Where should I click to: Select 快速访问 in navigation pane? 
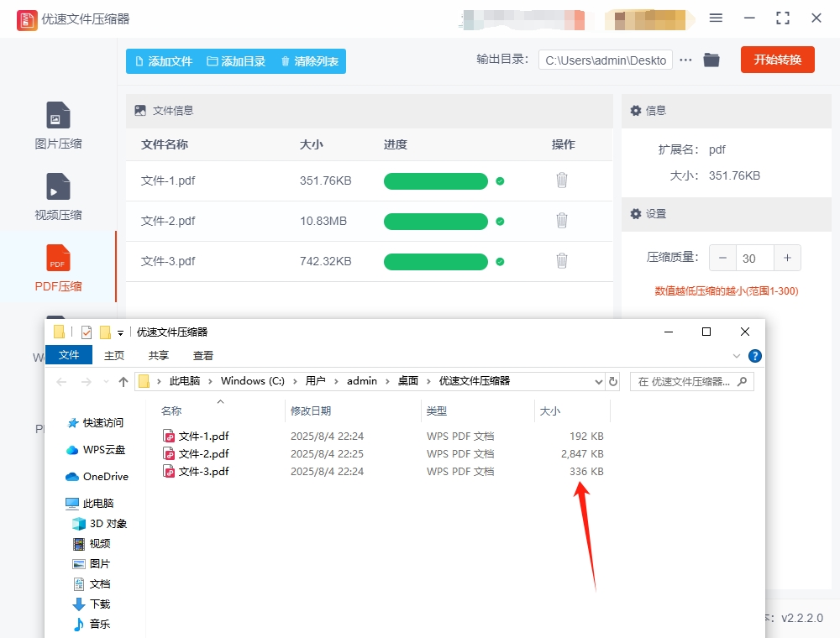[x=95, y=423]
